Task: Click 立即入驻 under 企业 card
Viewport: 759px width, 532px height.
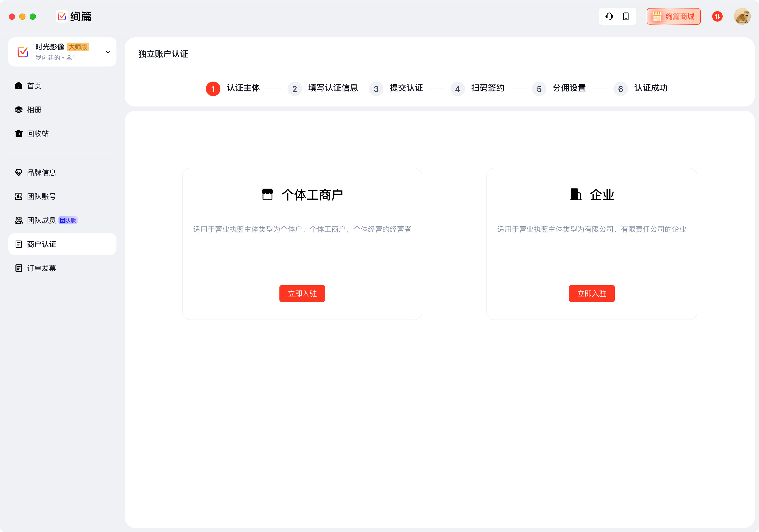Action: point(591,294)
